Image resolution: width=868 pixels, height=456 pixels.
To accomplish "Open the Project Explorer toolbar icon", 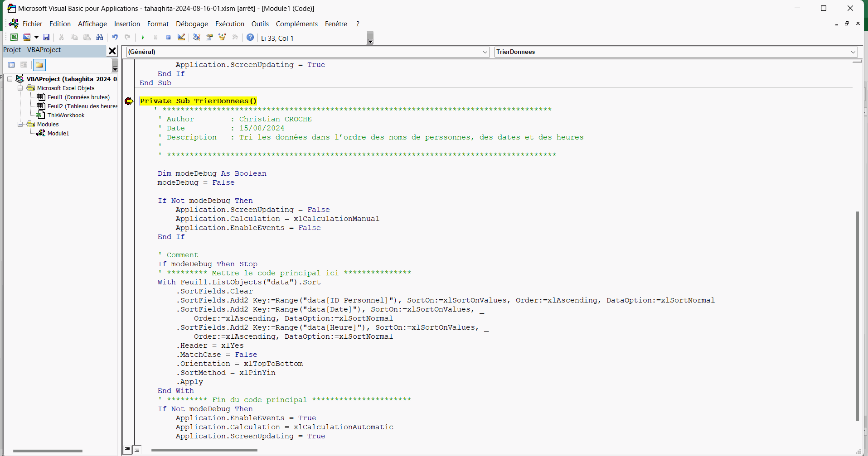I will coord(196,38).
